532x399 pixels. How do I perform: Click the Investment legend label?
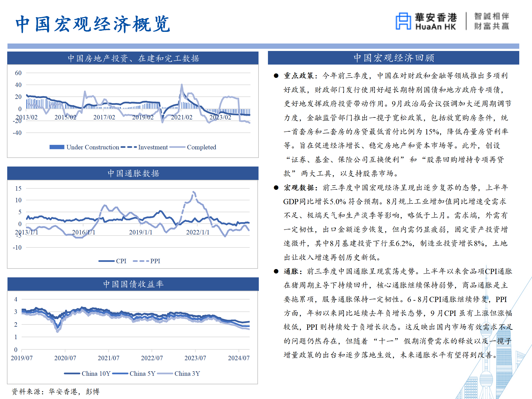click(x=153, y=147)
